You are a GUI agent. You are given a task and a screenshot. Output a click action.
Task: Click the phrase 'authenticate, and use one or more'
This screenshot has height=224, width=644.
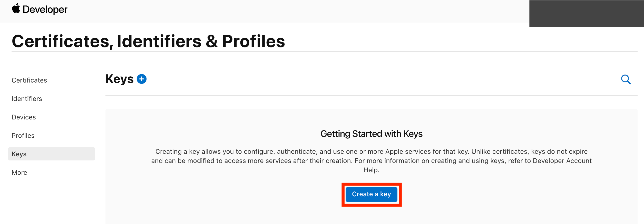point(330,151)
